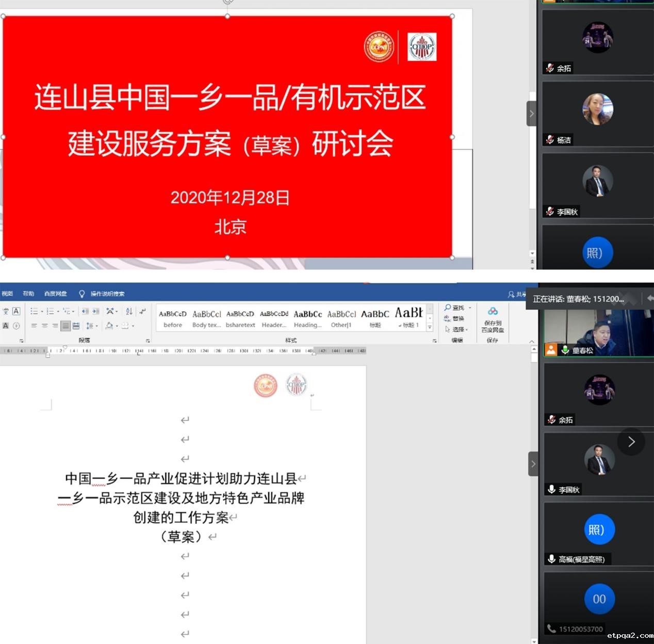Click the right chevron to show more participants
Image resolution: width=654 pixels, height=644 pixels.
coord(631,442)
